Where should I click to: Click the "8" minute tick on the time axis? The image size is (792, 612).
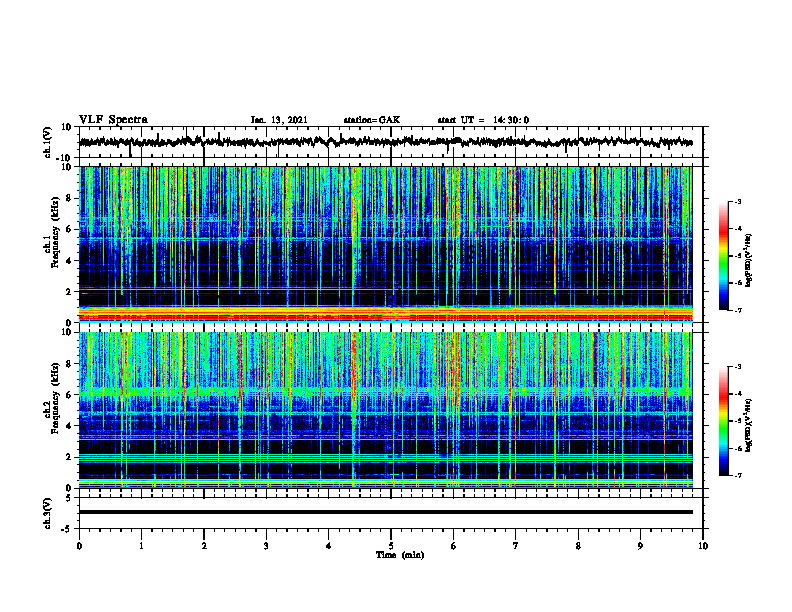[578, 546]
